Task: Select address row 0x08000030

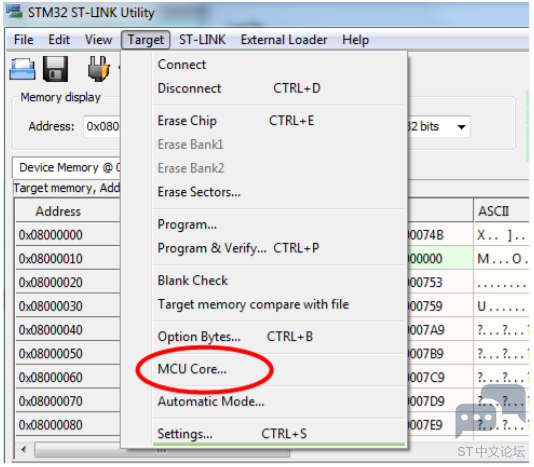Action: pos(68,306)
